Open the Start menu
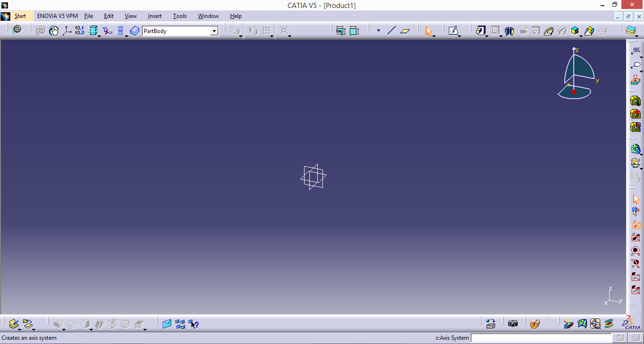Viewport: 644px width, 344px height. click(20, 16)
